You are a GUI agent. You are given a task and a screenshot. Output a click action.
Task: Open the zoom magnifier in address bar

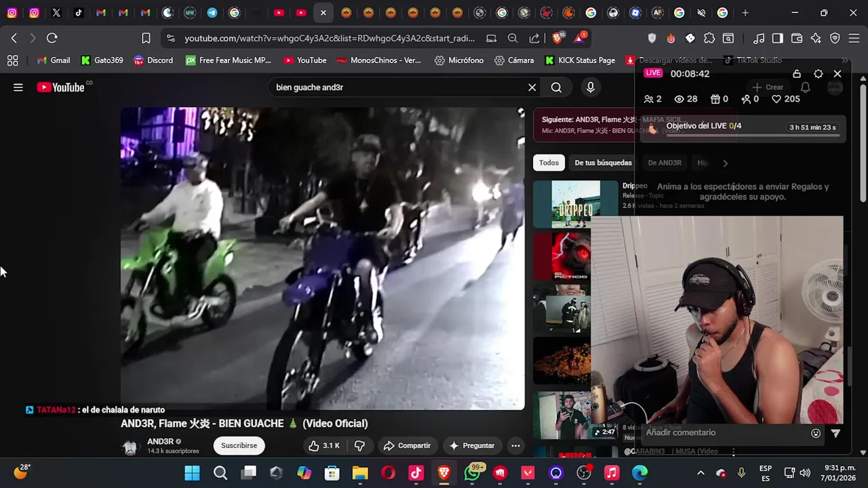coord(513,38)
